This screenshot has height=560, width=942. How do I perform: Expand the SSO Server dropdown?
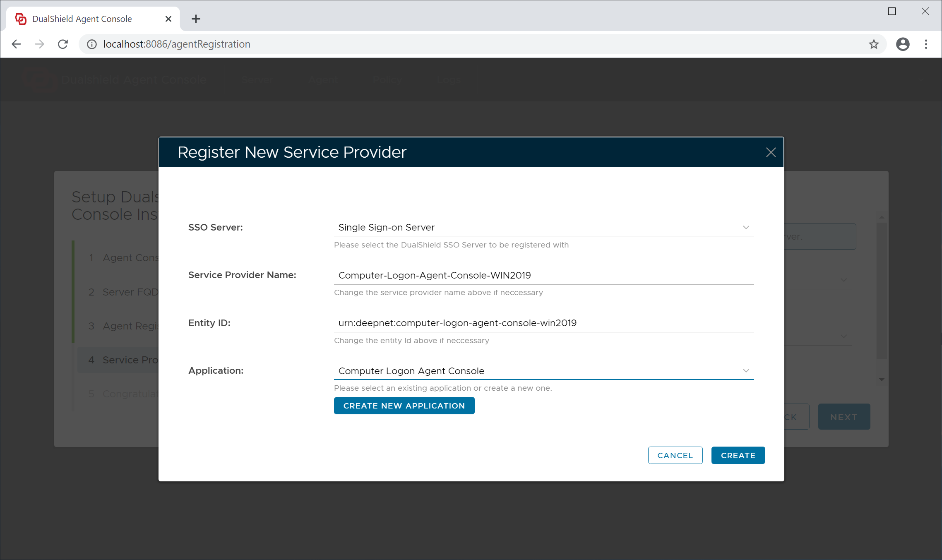point(745,228)
